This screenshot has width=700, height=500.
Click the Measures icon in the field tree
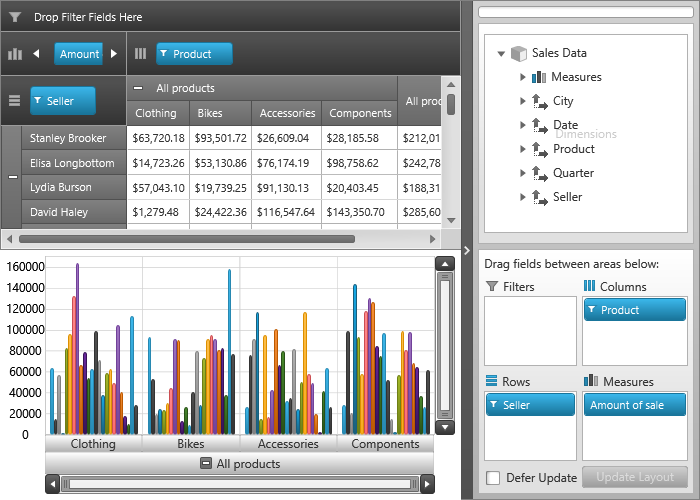coord(539,77)
